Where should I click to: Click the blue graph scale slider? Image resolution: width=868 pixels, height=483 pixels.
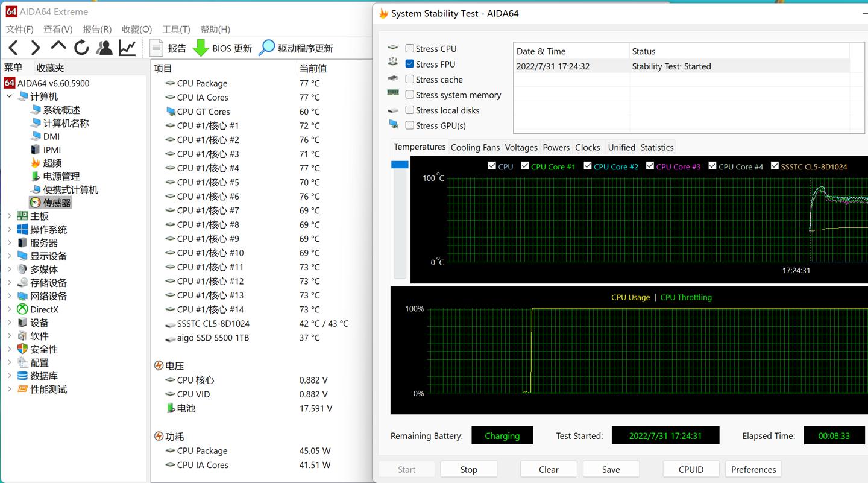(x=400, y=165)
